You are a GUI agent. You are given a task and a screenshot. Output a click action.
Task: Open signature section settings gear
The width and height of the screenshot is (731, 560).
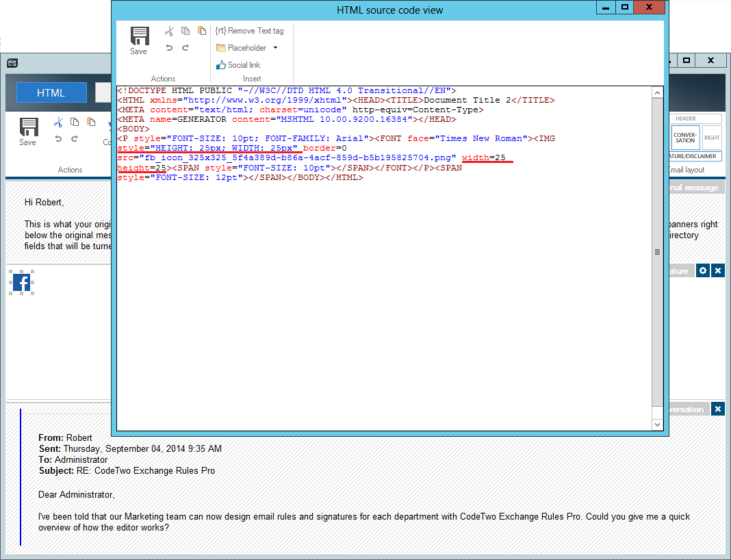[x=703, y=271]
